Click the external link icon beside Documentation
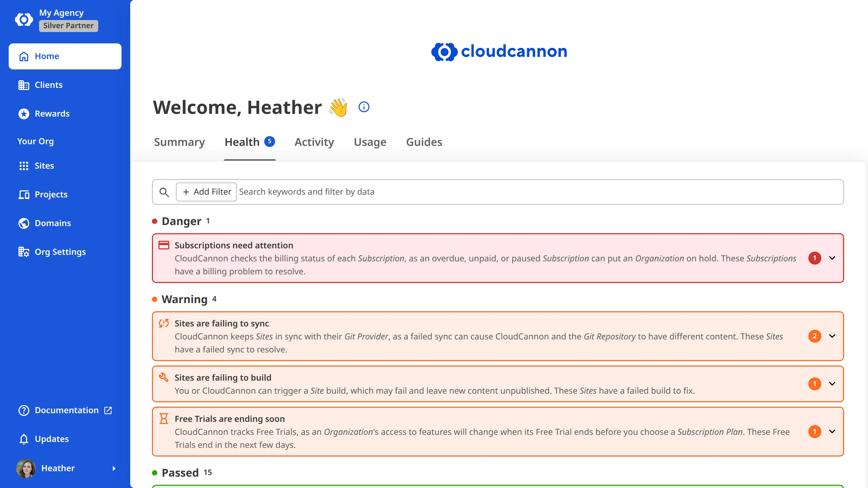 (x=108, y=410)
